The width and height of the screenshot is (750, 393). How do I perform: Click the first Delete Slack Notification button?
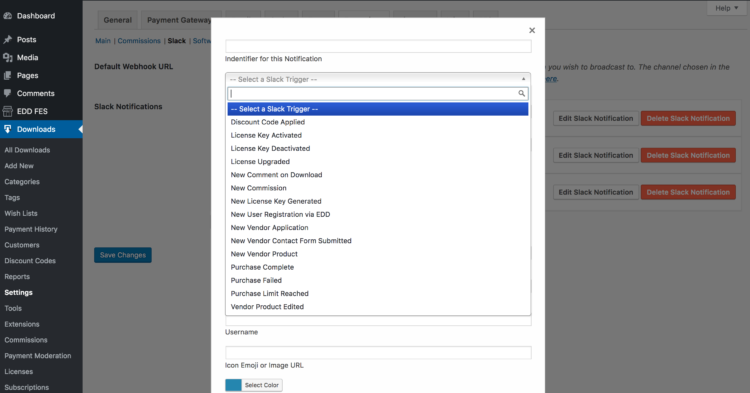click(x=688, y=119)
